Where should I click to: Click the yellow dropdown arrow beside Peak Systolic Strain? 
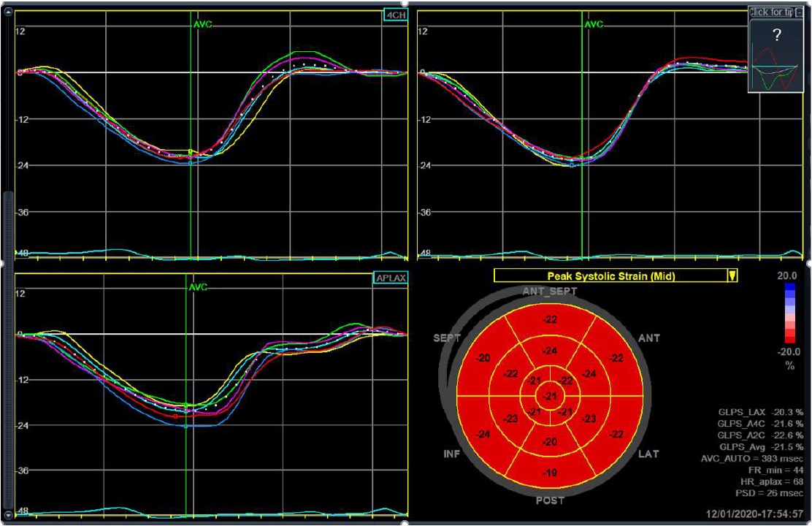pos(732,275)
